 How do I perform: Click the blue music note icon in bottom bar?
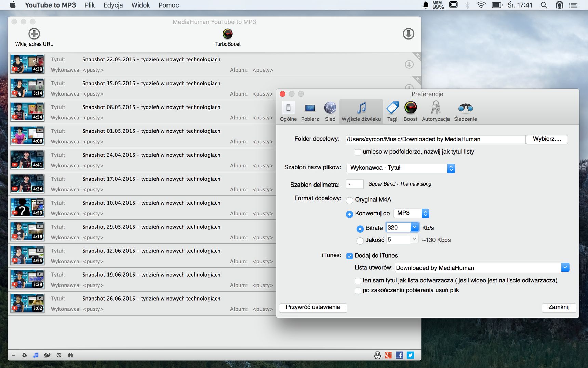[x=36, y=355]
